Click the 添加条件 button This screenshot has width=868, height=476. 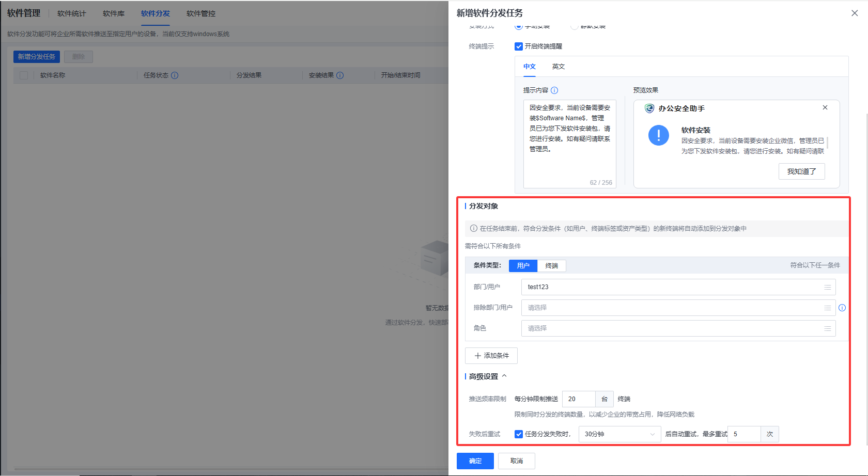click(491, 356)
